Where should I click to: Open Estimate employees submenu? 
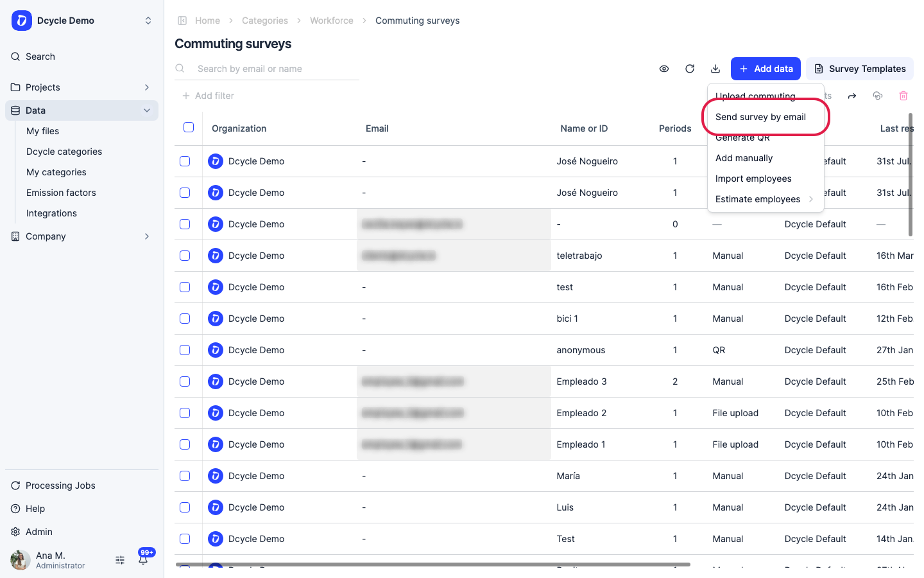(x=765, y=199)
